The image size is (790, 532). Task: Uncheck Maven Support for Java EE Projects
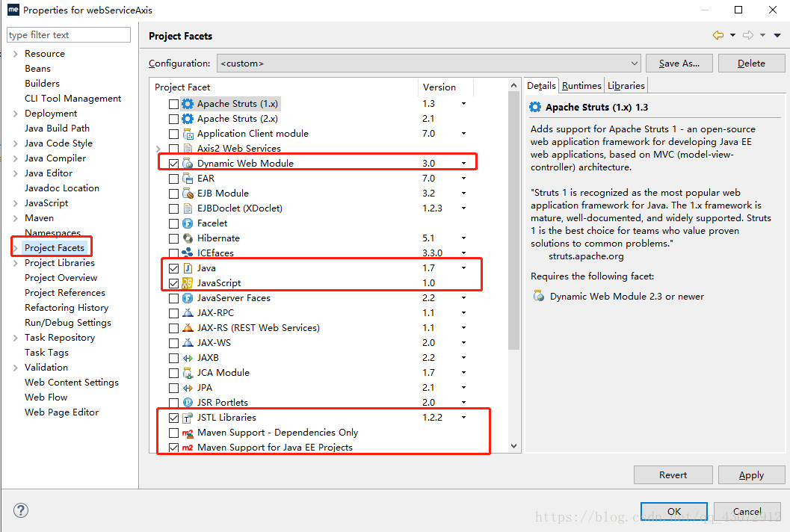click(x=174, y=448)
